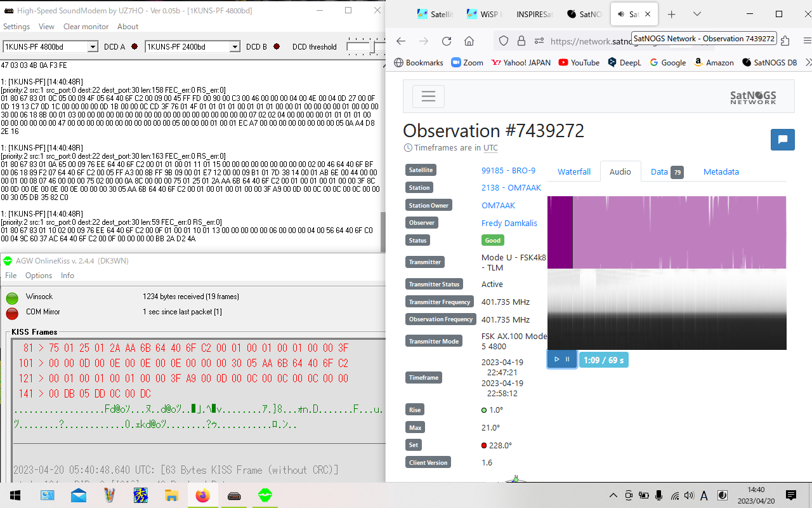Open site permissions icon in address bar
Viewport: 812px width, 508px height.
(539, 41)
